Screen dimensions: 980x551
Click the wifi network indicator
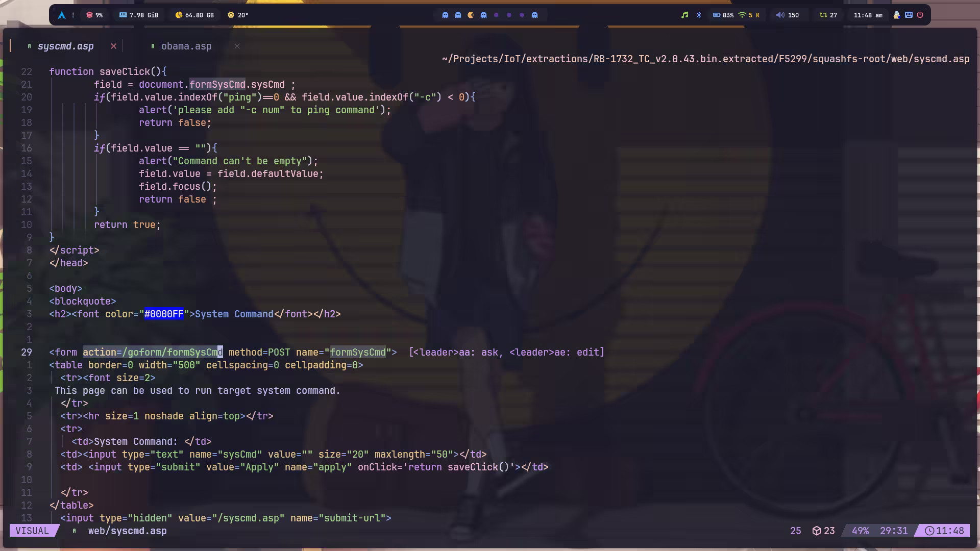pos(743,15)
